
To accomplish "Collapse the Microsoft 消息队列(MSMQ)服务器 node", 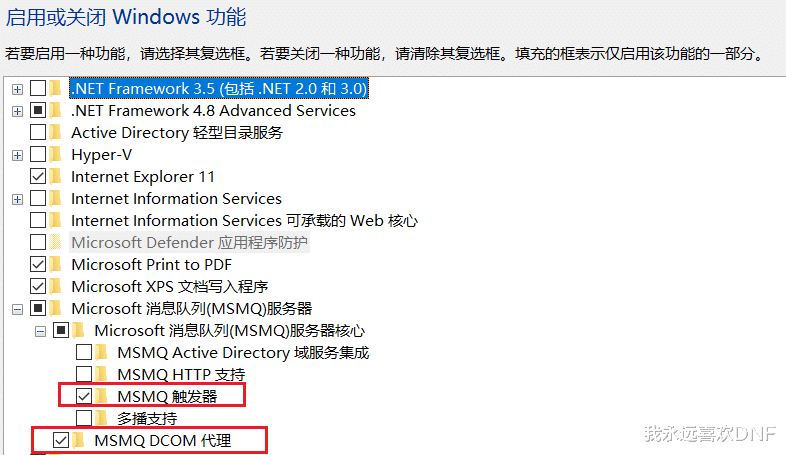I will pos(17,308).
